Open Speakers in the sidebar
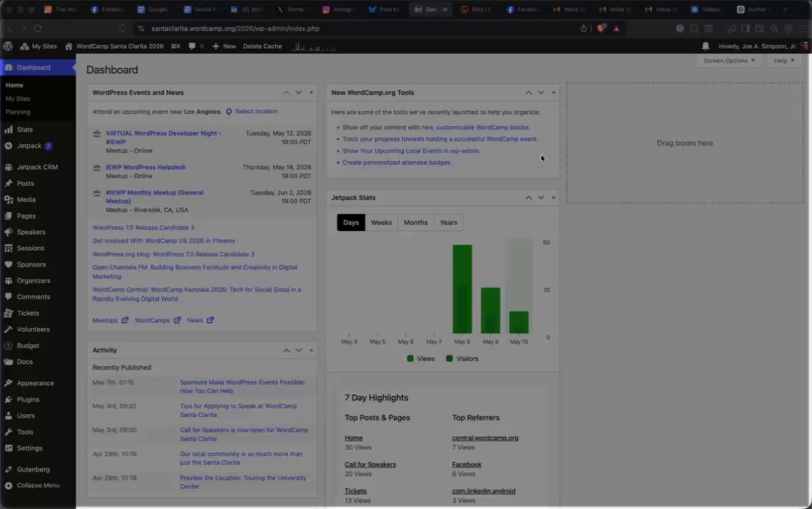This screenshot has height=509, width=812. click(x=30, y=232)
